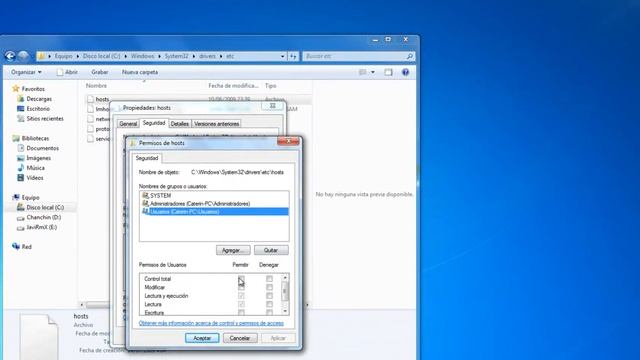Click permissions list scroll down arrow
This screenshot has width=640, height=360.
285,311
